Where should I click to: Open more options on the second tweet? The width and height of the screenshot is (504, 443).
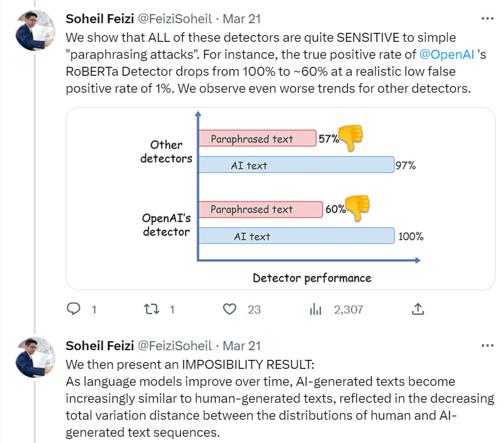[x=486, y=345]
